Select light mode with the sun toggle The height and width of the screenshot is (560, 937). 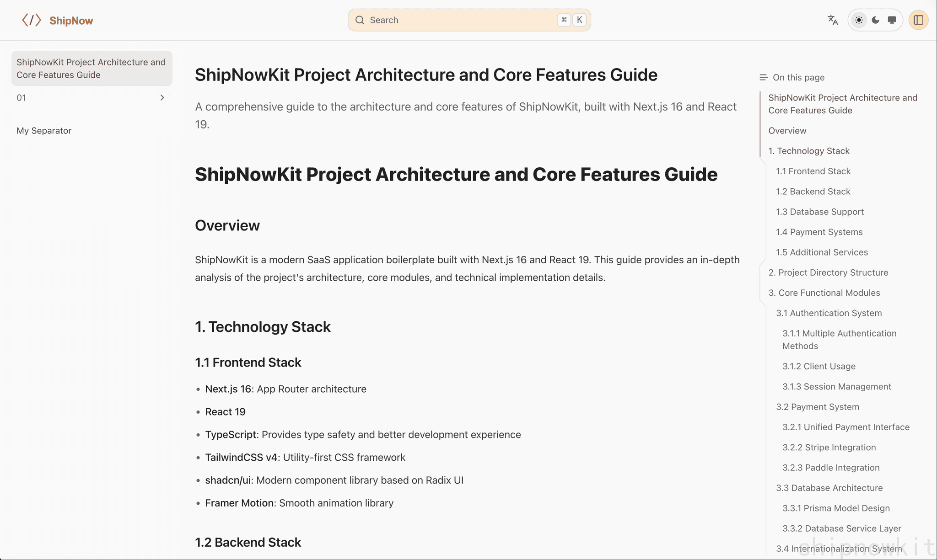(x=859, y=20)
